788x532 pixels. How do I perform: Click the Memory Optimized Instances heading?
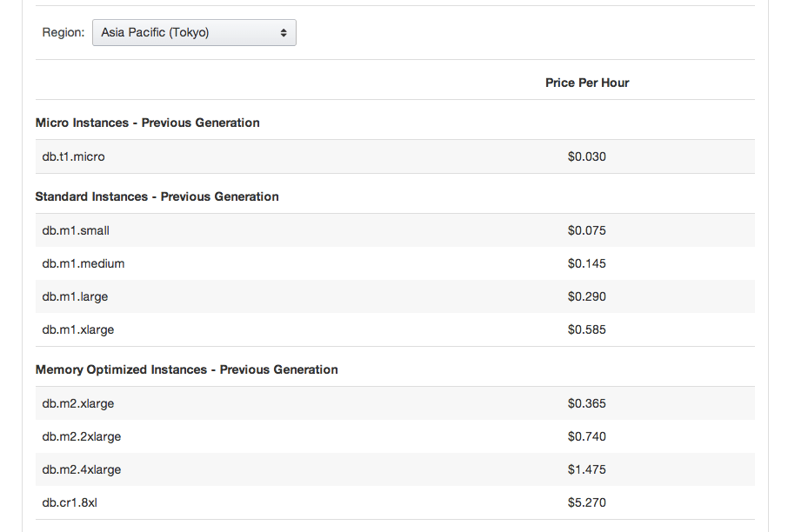point(186,369)
